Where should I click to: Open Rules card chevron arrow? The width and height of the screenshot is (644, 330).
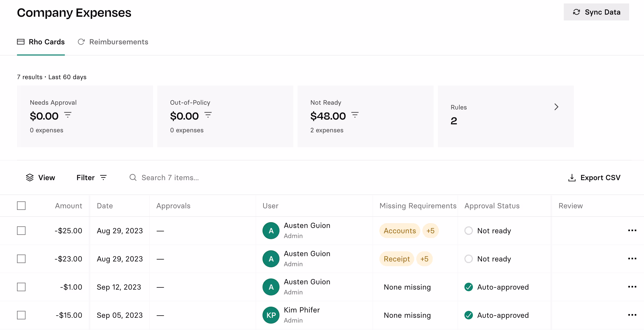click(556, 107)
